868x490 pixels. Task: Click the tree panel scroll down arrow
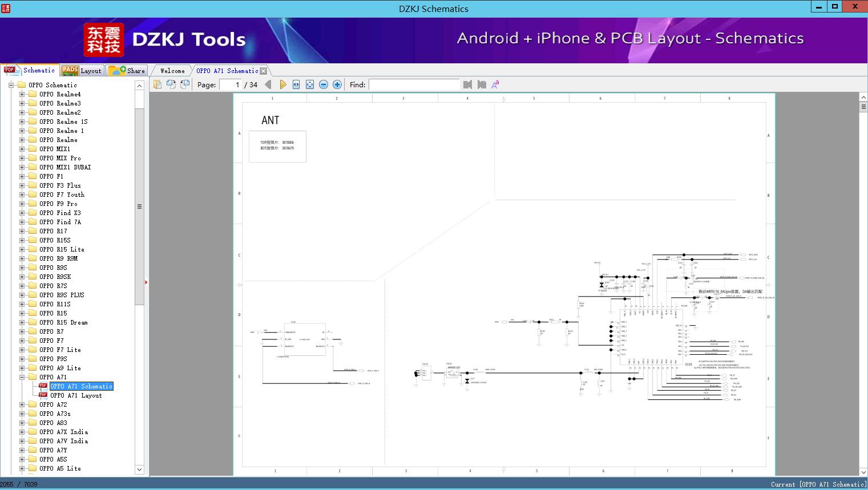[139, 469]
